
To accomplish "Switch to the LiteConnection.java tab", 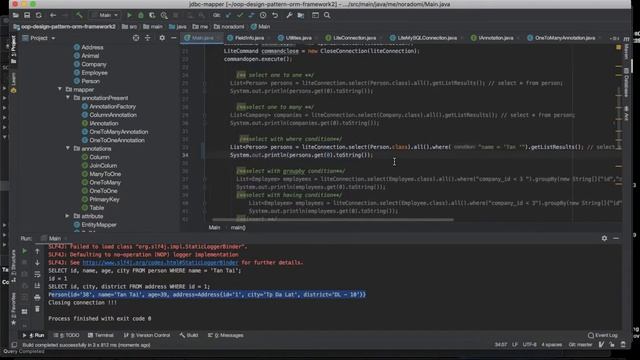I will click(x=351, y=38).
